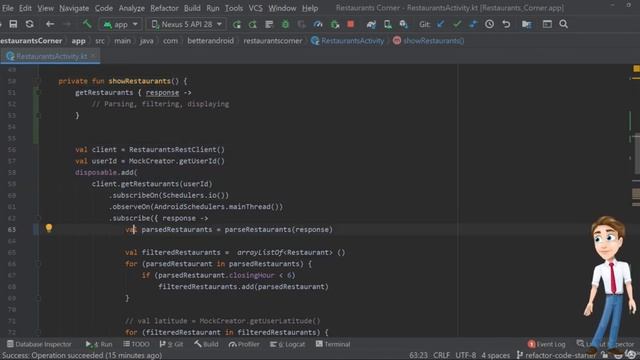
Task: Click the Profile app gauge icon
Action: [318, 24]
